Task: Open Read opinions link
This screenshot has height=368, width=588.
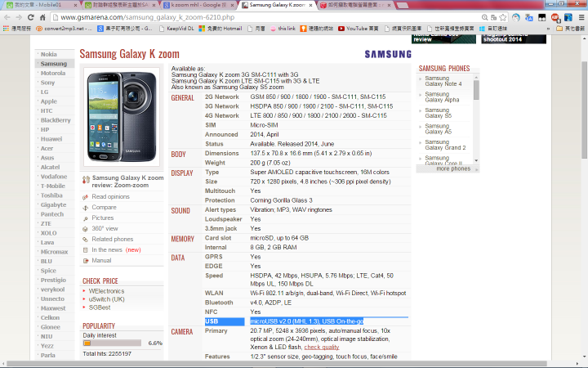Action: (110, 196)
